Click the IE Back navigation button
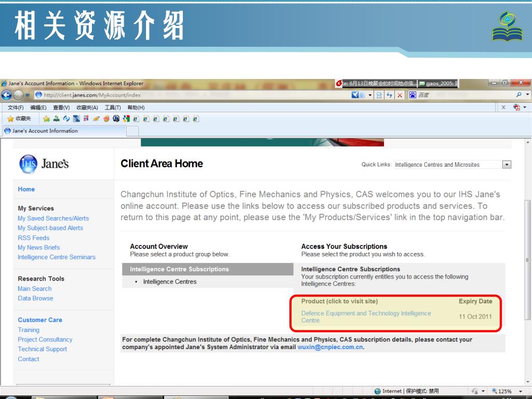This screenshot has height=399, width=532. click(6, 95)
